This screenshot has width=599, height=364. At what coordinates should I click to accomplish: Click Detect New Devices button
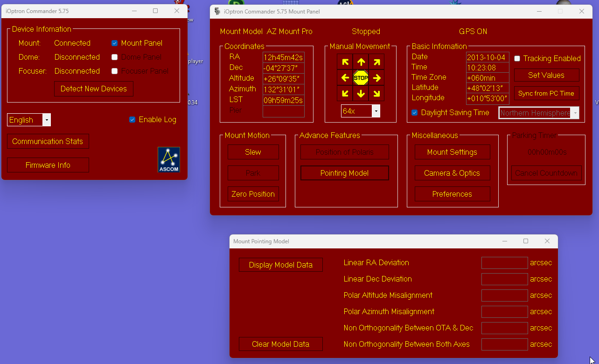pyautogui.click(x=94, y=89)
